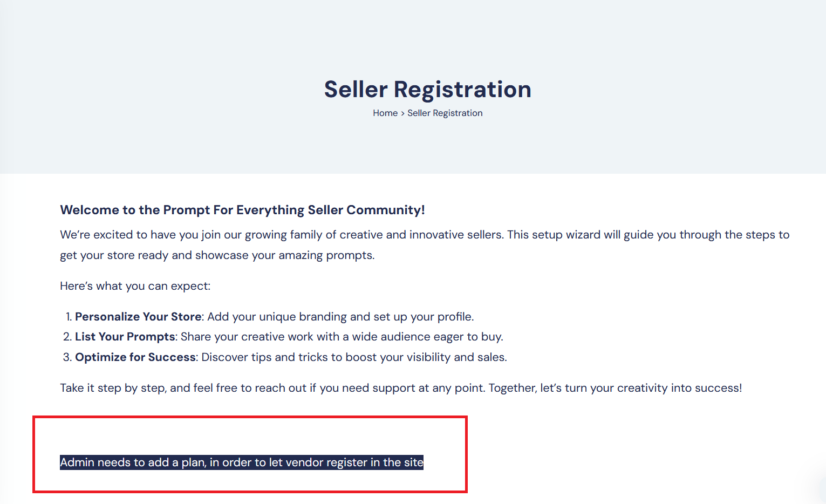Click the highlighted Admin needs to add a plan message

pyautogui.click(x=241, y=462)
